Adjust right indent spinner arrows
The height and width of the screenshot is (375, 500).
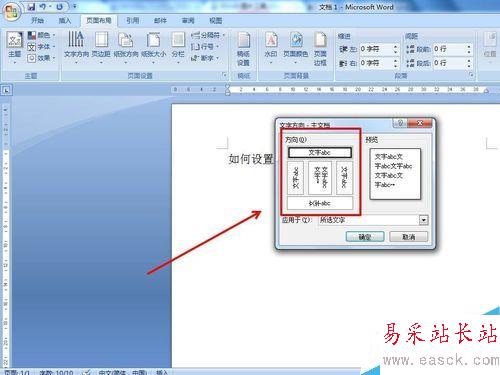(395, 63)
